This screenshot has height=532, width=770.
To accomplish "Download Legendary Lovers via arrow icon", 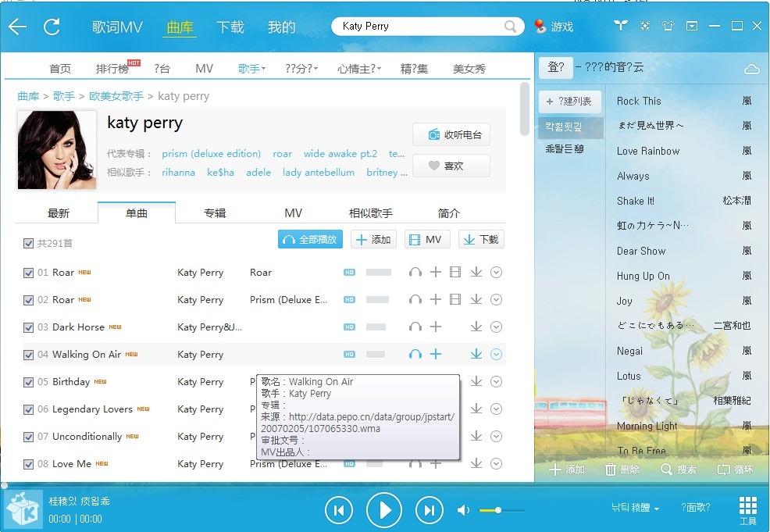I will point(476,409).
